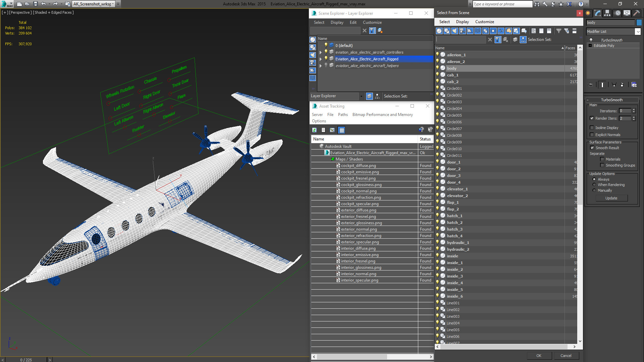Open Bitmap Performance and Memory menu
This screenshot has width=644, height=362.
coord(382,115)
